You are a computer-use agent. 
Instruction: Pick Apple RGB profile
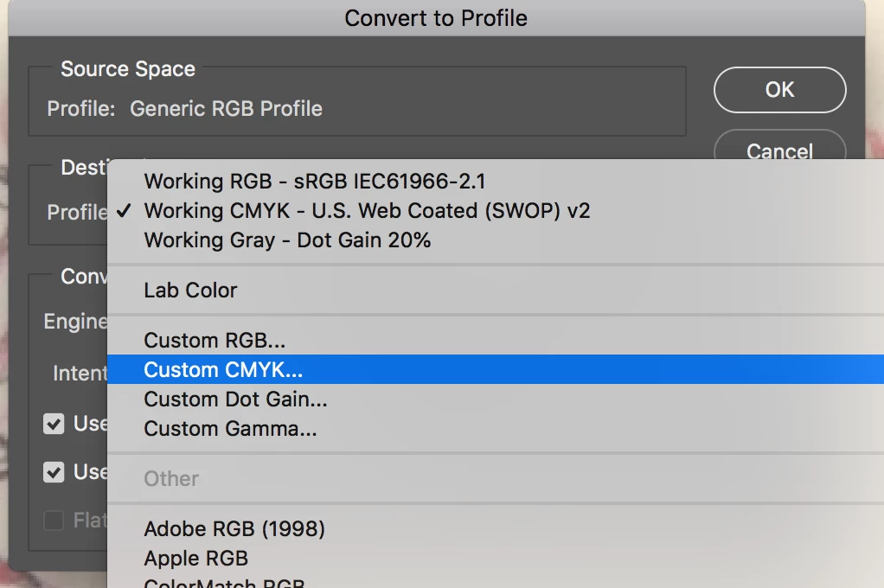click(195, 559)
